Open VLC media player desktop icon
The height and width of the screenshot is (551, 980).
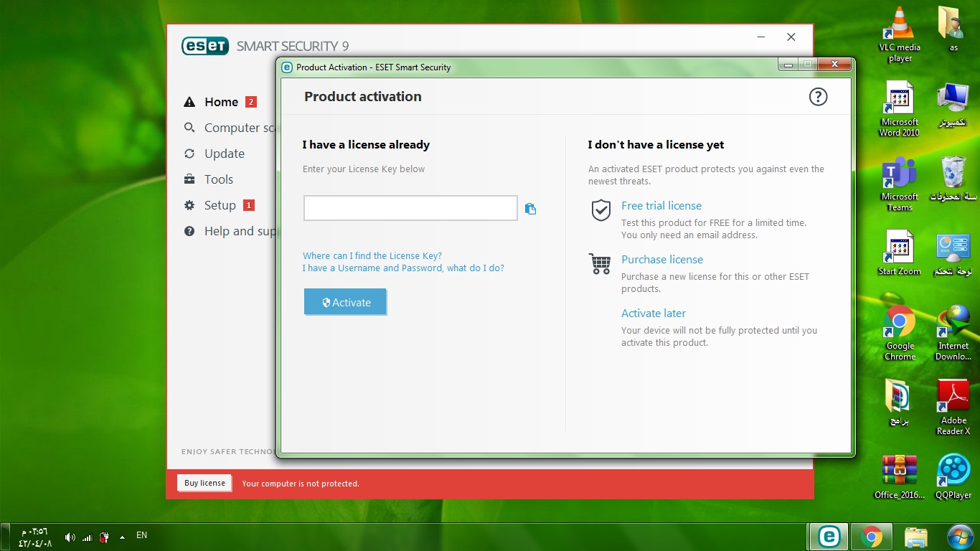(900, 34)
